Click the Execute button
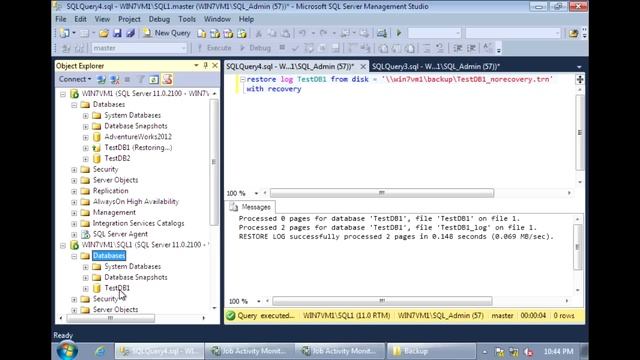This screenshot has height=360, width=640. (x=214, y=48)
